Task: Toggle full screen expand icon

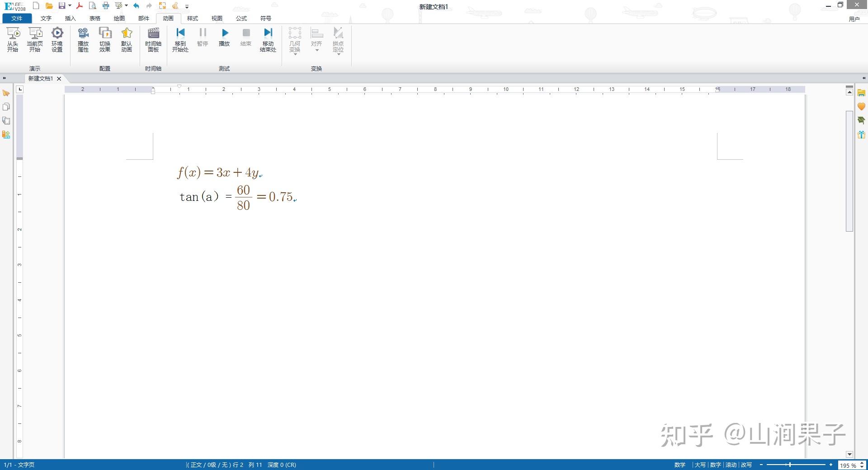Action: [x=162, y=6]
